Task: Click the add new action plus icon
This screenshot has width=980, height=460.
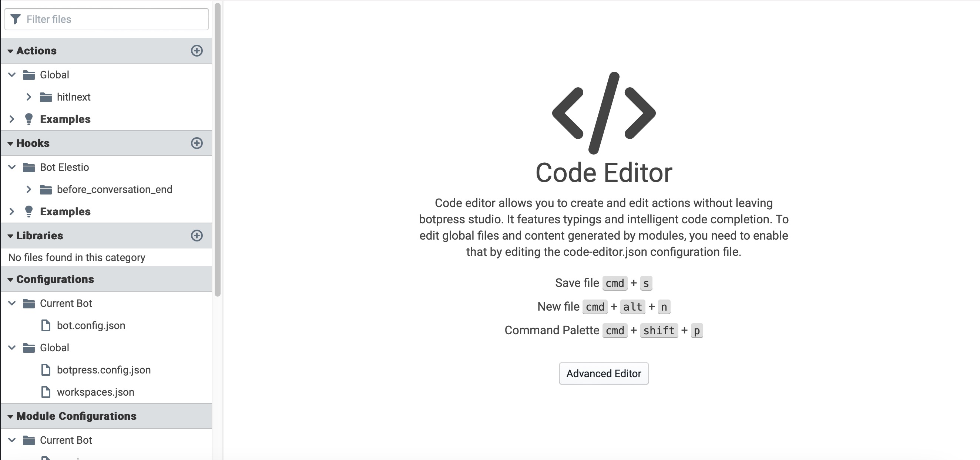Action: point(197,51)
